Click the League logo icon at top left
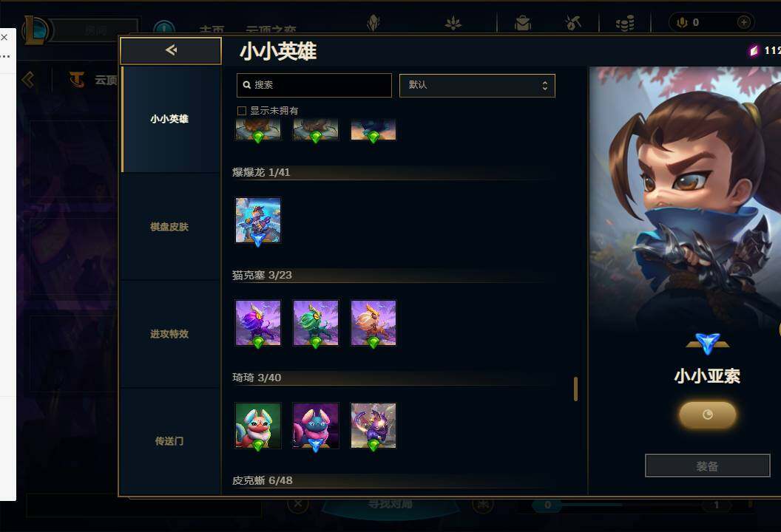The height and width of the screenshot is (532, 781). pos(36,30)
